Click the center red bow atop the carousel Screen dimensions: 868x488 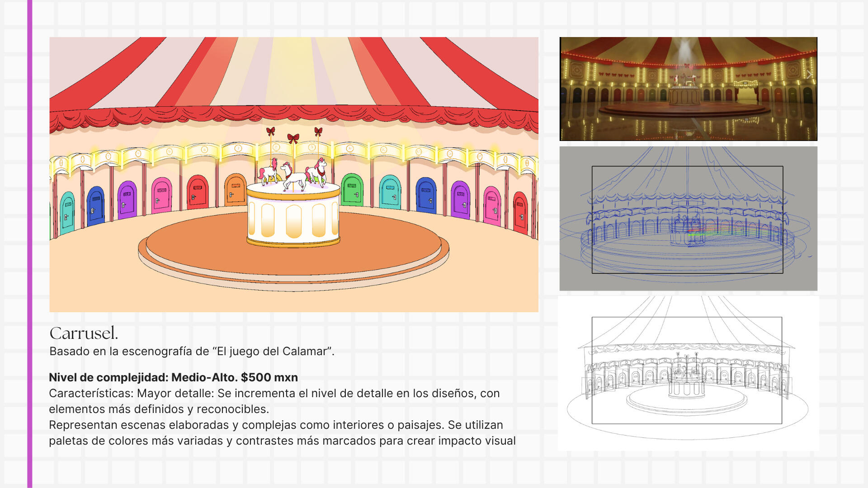[x=293, y=138]
